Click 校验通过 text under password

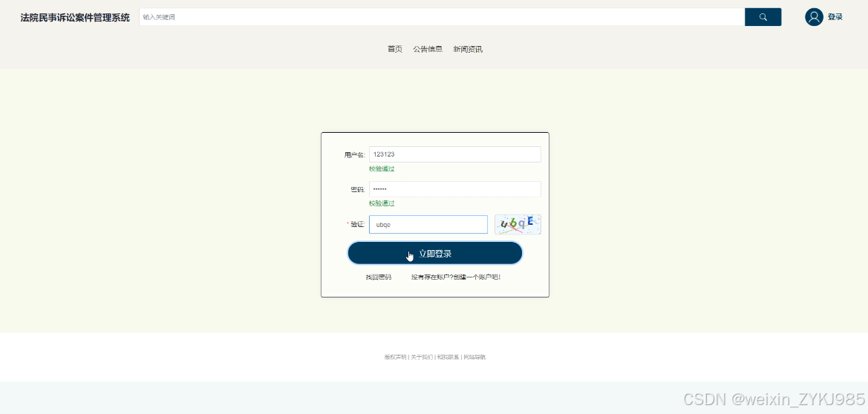382,204
